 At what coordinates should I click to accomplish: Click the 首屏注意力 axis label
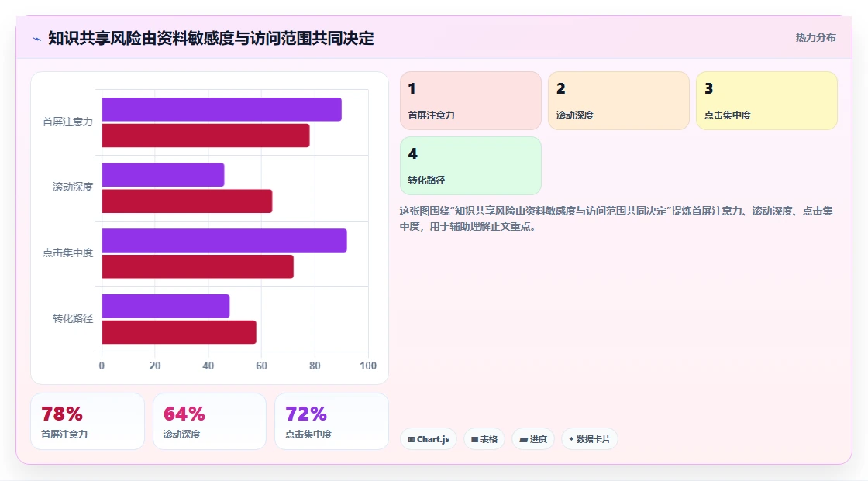(x=67, y=122)
